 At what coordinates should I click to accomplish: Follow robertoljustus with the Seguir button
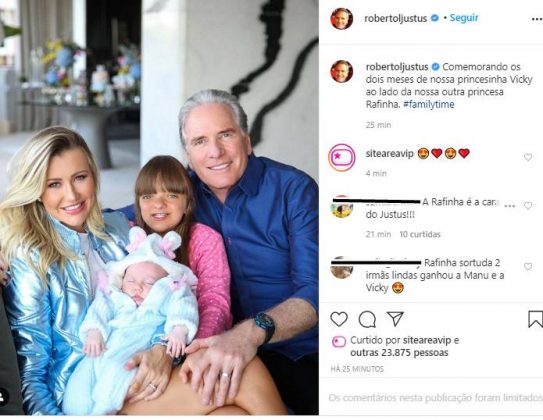pyautogui.click(x=464, y=18)
